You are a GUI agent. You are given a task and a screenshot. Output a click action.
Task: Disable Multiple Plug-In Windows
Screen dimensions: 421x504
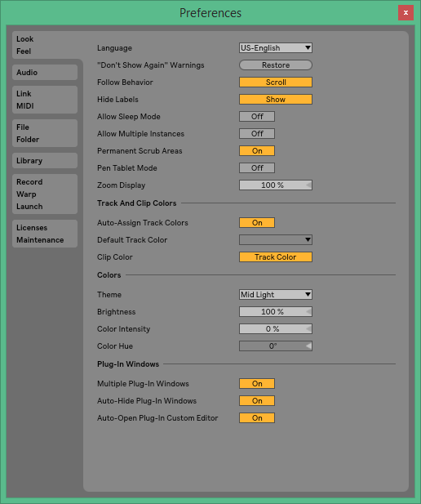(257, 383)
